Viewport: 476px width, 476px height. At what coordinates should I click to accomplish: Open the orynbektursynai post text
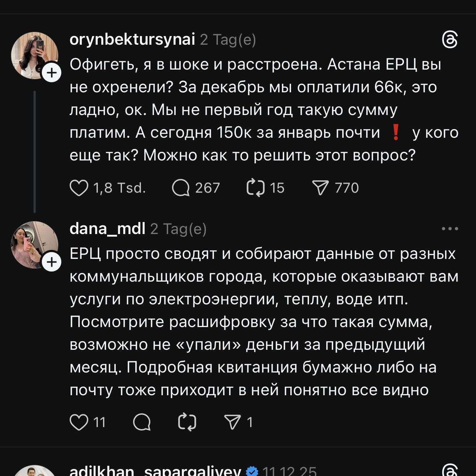[252, 110]
